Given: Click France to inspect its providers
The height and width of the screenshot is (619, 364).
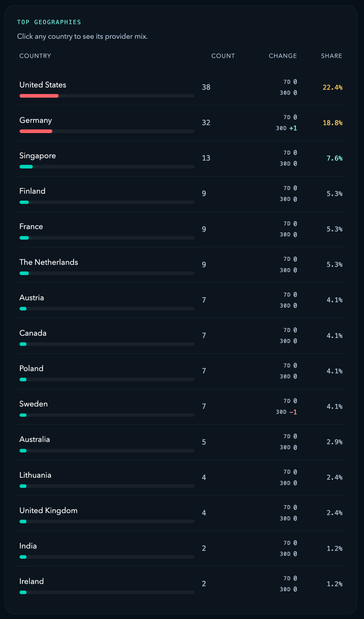Looking at the screenshot, I should [x=31, y=226].
